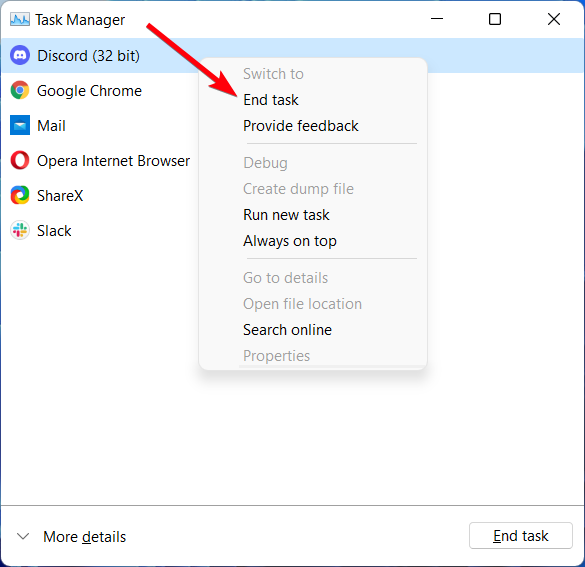Select the Discord app icon
The width and height of the screenshot is (585, 567).
pos(20,55)
